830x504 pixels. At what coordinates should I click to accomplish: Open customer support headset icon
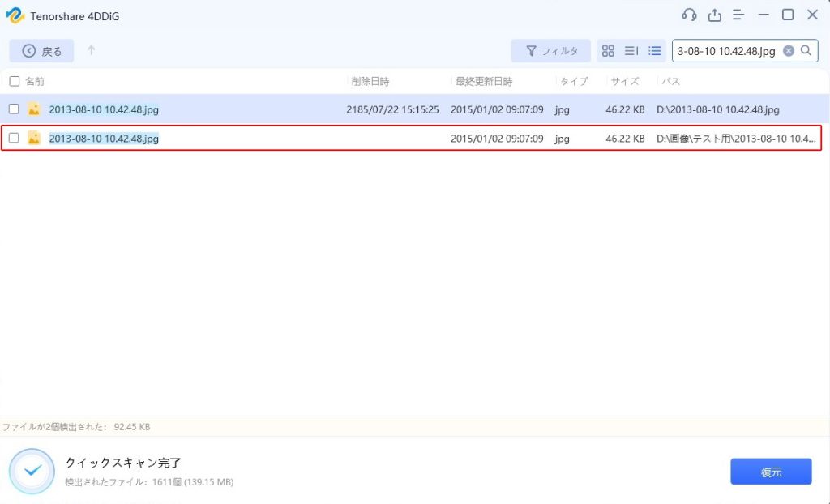pos(690,15)
